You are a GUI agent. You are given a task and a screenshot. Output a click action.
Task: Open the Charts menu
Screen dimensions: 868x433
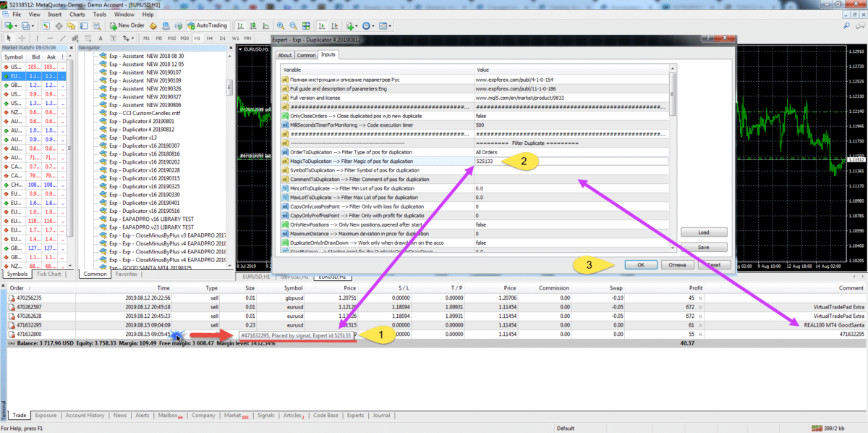[77, 14]
